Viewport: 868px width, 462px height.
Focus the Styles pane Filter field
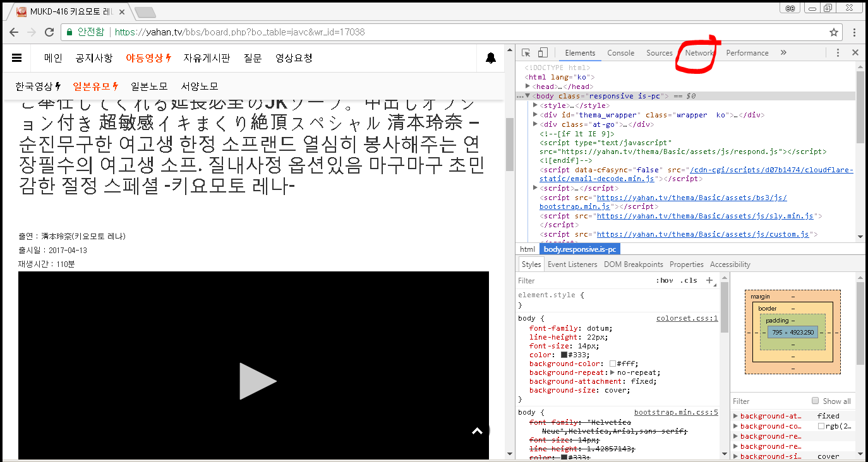[584, 280]
